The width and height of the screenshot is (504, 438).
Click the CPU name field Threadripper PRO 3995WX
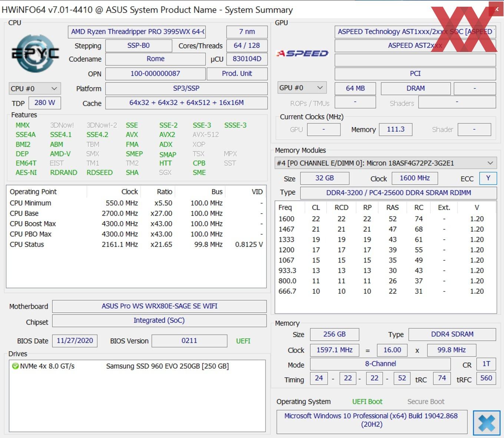(137, 32)
